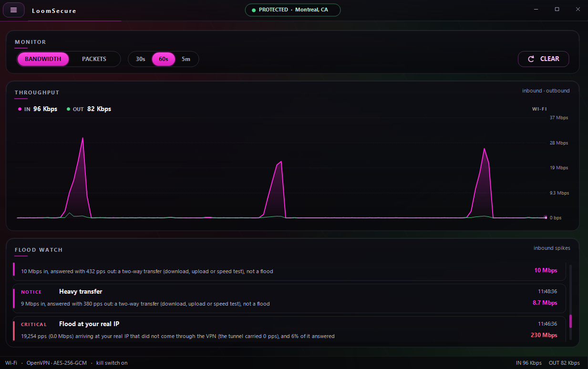Screen dimensions: 588x369
Task: Click the rightmost throughput spike peak
Action: click(485, 149)
